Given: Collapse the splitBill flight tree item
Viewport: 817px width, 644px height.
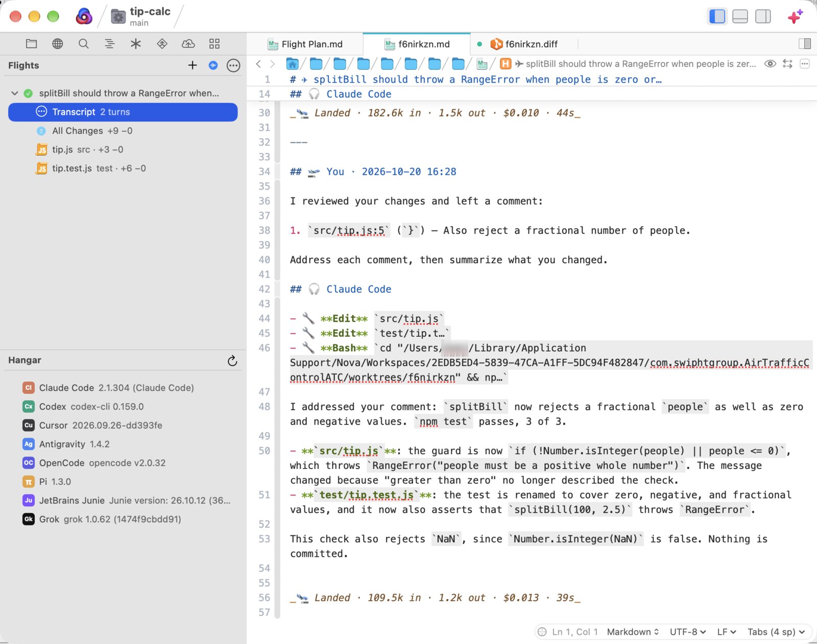Looking at the screenshot, I should coord(15,93).
